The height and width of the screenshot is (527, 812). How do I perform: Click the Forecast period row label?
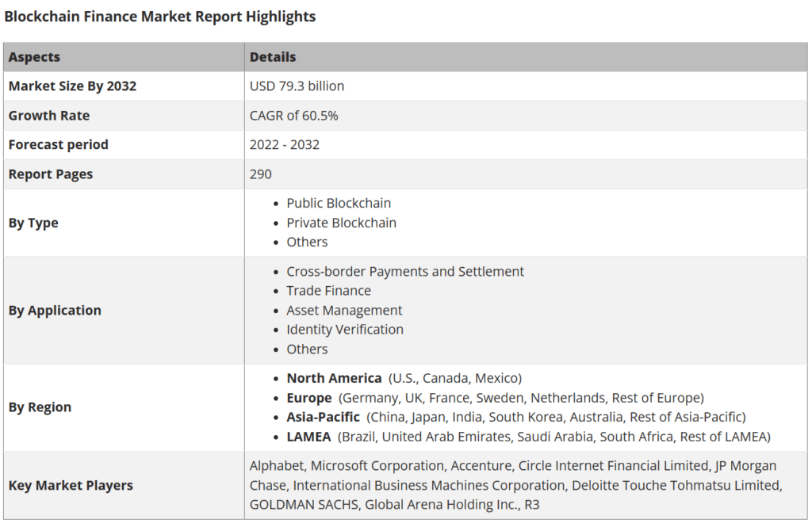point(58,144)
